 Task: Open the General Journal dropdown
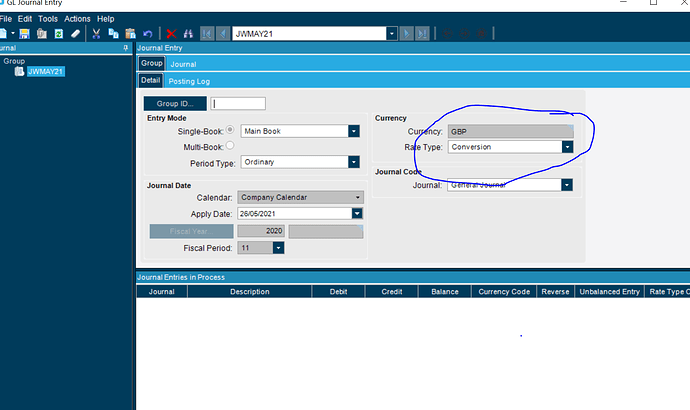[x=567, y=185]
